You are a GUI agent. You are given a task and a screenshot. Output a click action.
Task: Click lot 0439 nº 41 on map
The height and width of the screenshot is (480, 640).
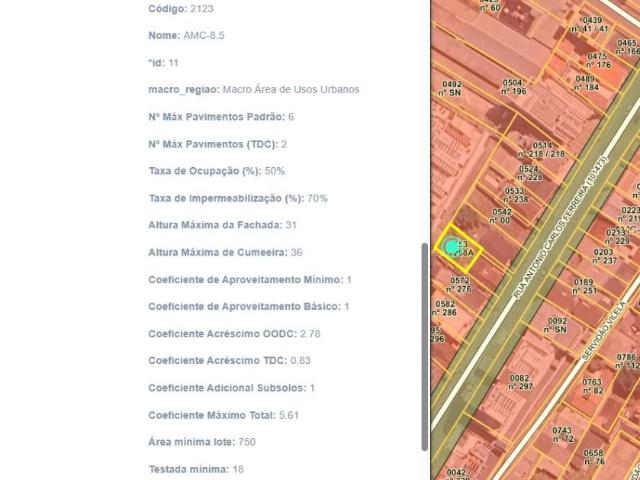[x=591, y=24]
